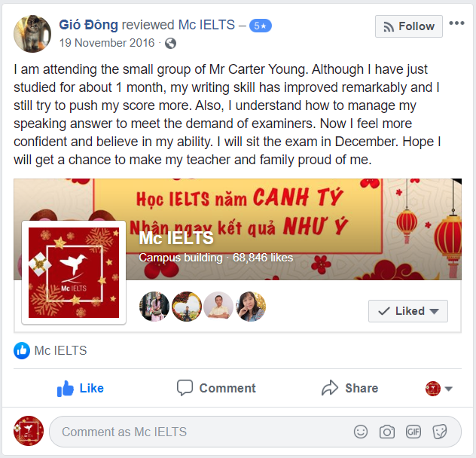The image size is (476, 458).
Task: Open the Mc IELTS red logo thumbnail
Action: point(74,273)
